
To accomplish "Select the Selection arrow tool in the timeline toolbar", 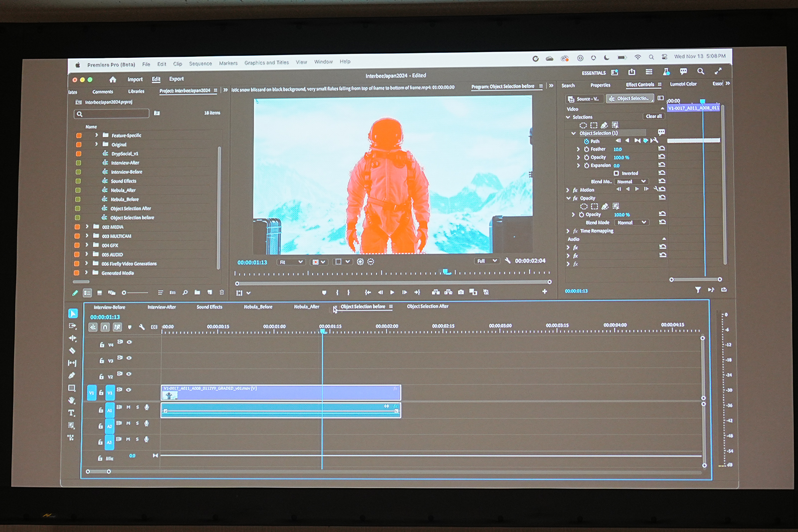I will pos(73,313).
